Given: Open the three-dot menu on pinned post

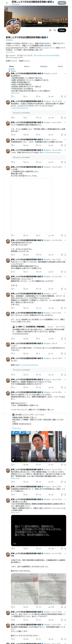Looking at the screenshot, I should click(x=65, y=74).
